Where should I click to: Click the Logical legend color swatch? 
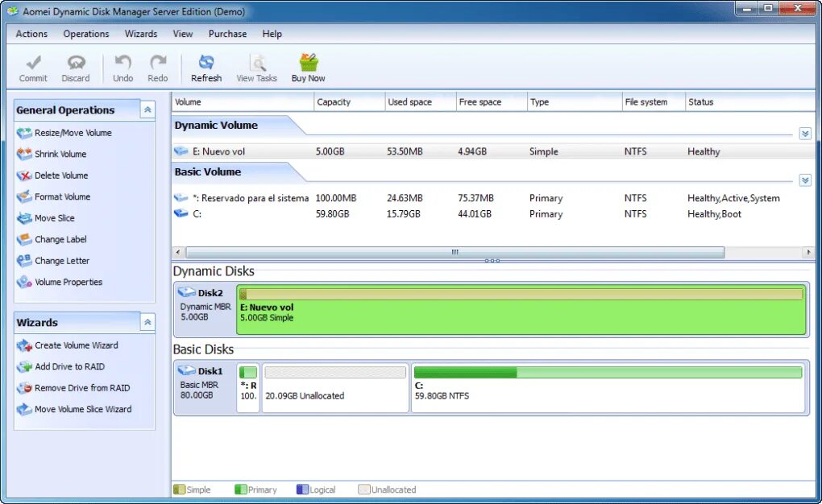[302, 490]
